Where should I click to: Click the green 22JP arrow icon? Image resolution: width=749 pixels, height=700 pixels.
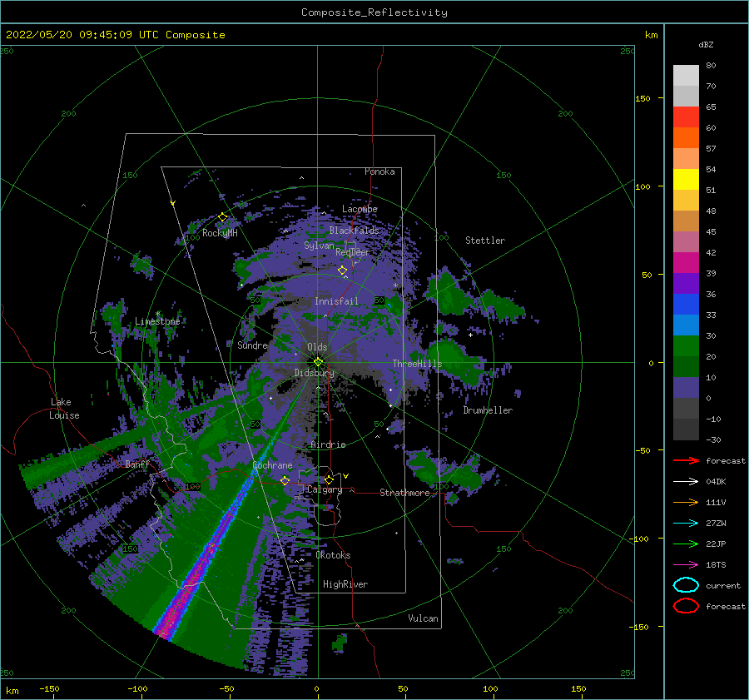(x=686, y=544)
